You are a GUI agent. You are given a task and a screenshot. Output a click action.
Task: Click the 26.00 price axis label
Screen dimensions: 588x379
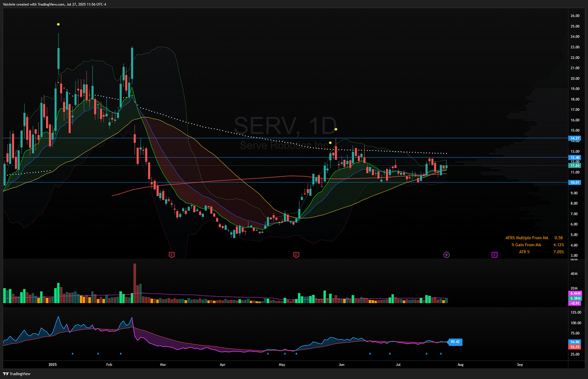575,16
